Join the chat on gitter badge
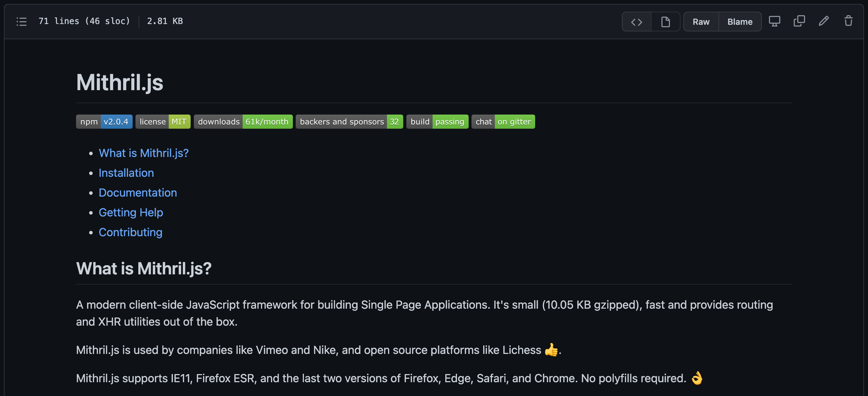868x396 pixels. click(x=503, y=121)
